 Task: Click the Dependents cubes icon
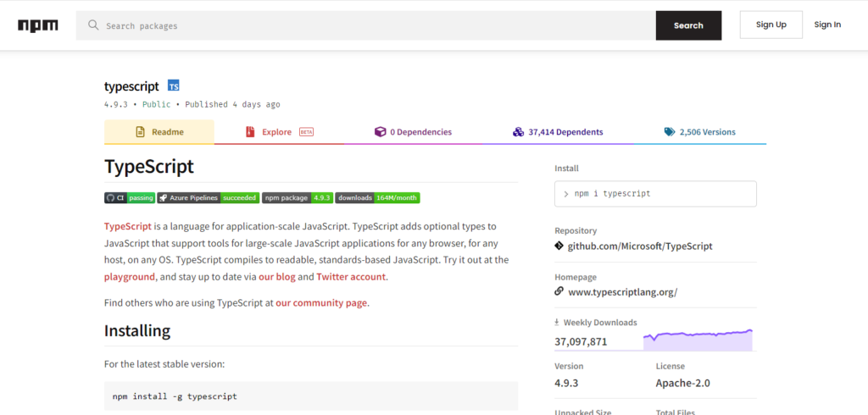point(518,132)
